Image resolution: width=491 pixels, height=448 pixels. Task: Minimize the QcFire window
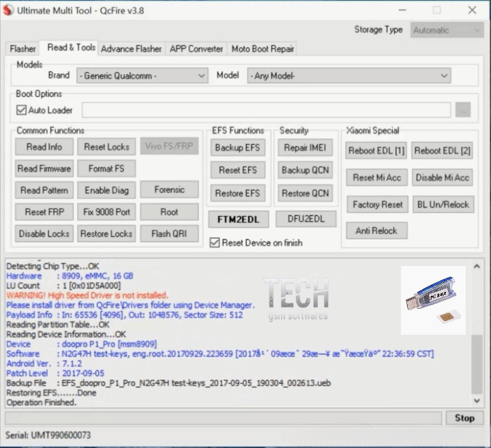[x=402, y=10]
